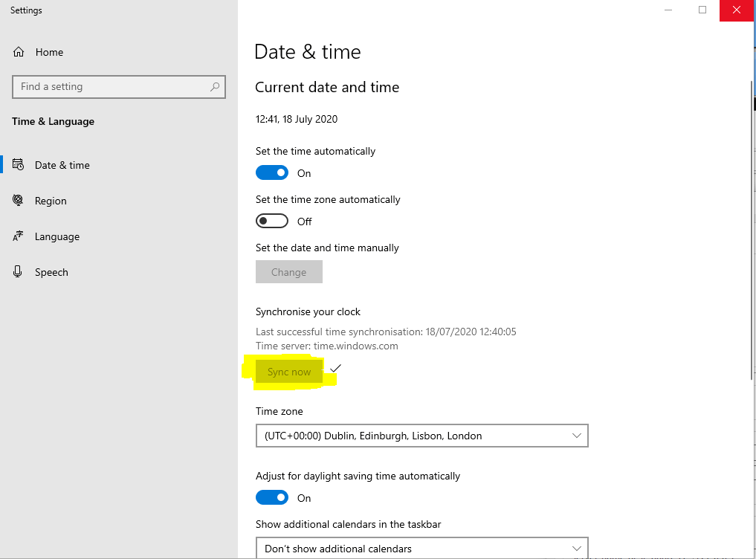Go to Region settings label
Image resolution: width=756 pixels, height=559 pixels.
click(51, 201)
